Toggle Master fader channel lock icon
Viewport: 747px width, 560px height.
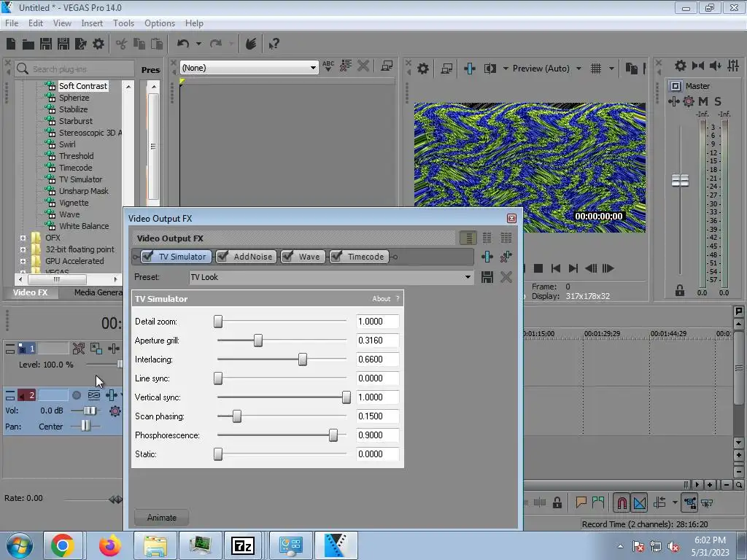pos(680,290)
